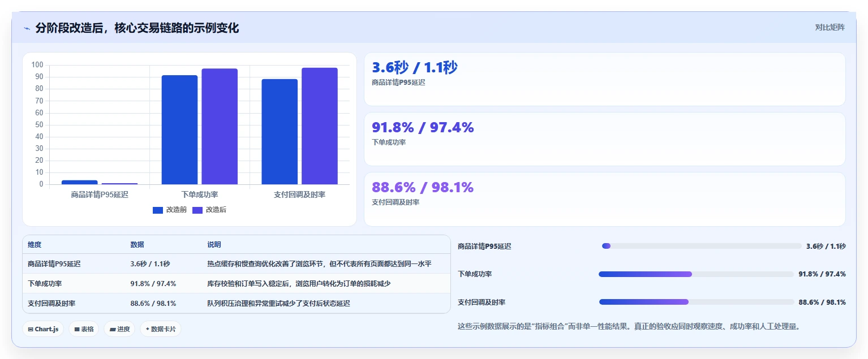Click the 商品详情P95延迟 x-axis label on the chart
This screenshot has width=868, height=359.
coord(100,194)
